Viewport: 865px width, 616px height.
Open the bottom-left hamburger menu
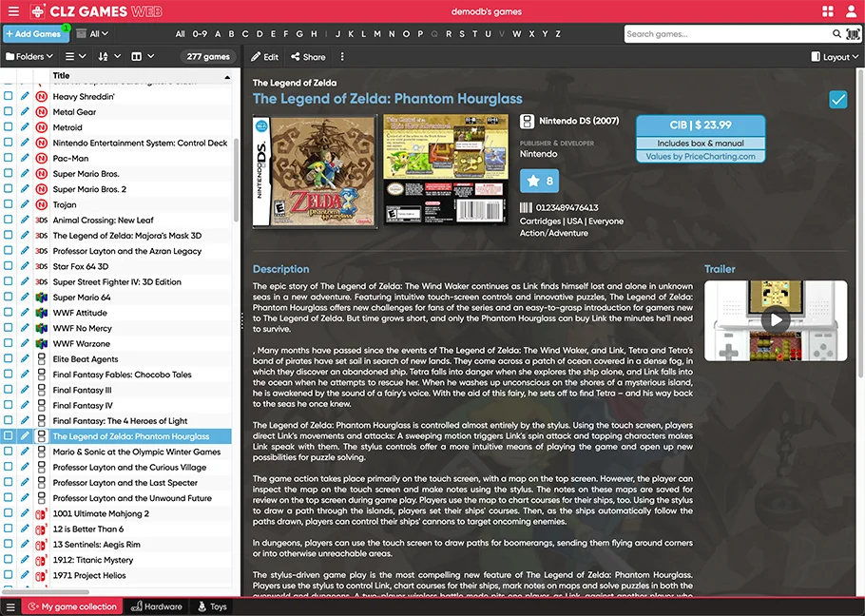(x=10, y=606)
